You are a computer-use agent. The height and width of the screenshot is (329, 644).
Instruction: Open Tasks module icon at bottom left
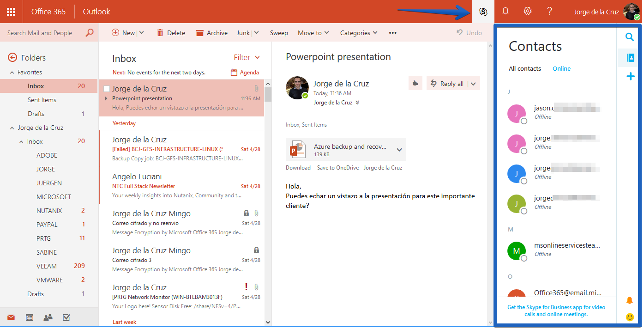coord(66,317)
